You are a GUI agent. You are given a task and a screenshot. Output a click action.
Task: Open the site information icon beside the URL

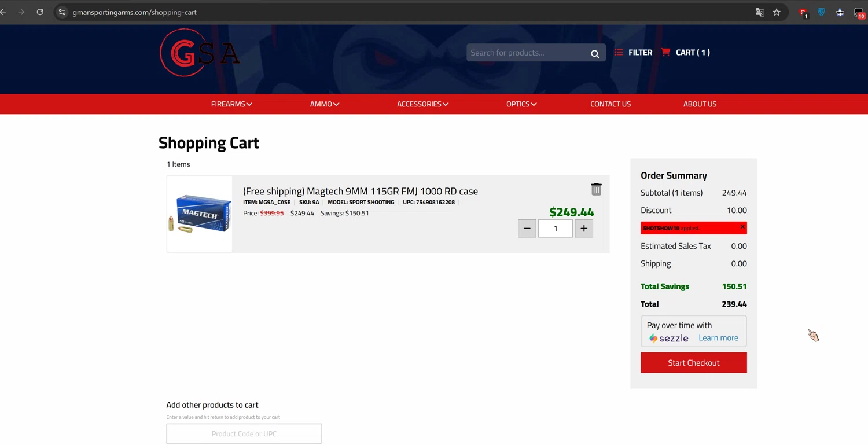click(x=62, y=12)
